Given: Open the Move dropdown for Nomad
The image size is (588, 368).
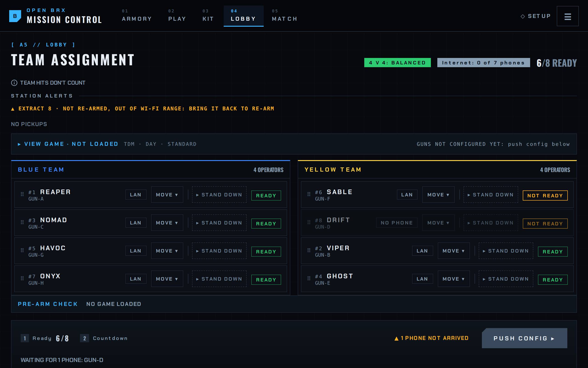Looking at the screenshot, I should click(167, 222).
